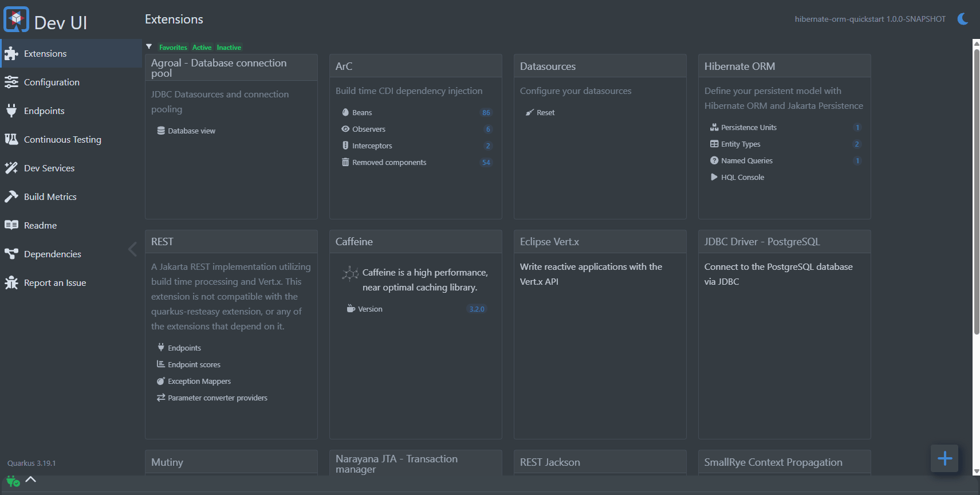Click the Dev Services wand icon

point(11,168)
